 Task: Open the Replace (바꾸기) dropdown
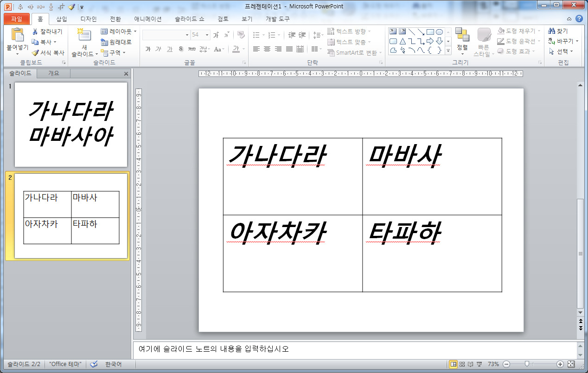pyautogui.click(x=563, y=41)
